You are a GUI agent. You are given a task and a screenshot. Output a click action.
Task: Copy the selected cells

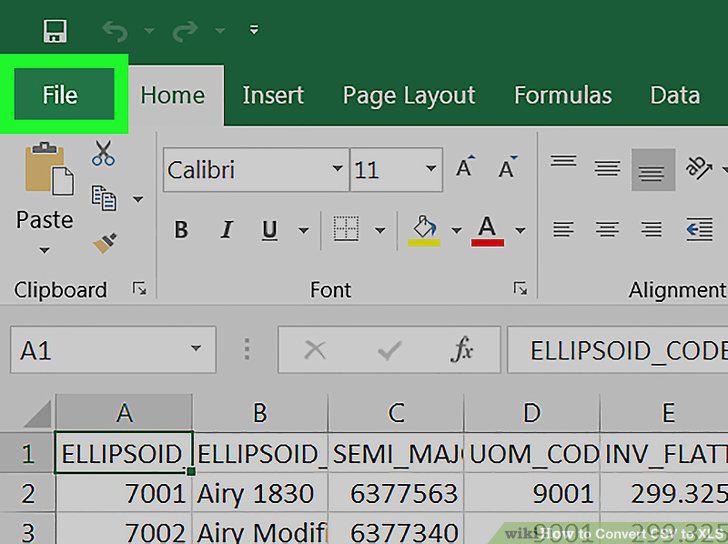click(x=104, y=198)
